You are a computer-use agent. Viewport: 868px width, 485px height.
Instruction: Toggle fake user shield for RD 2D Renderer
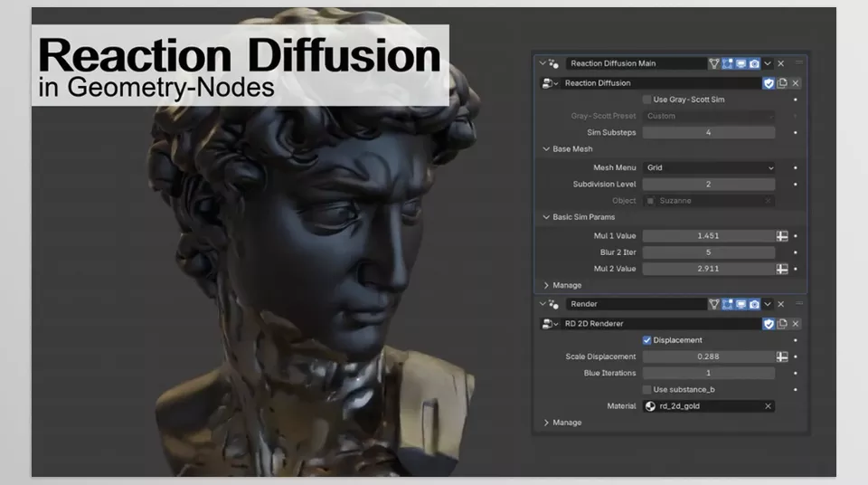[769, 324]
